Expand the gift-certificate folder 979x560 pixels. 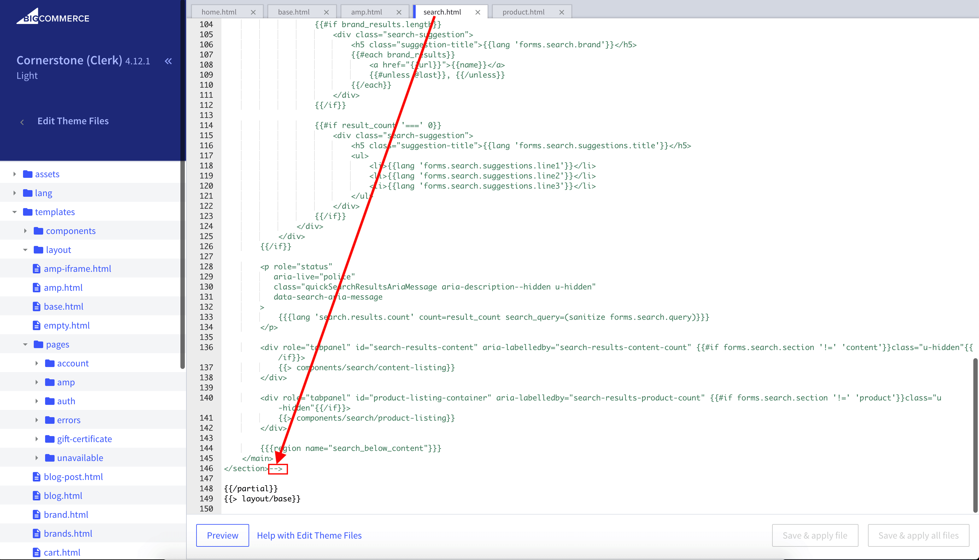pos(37,439)
